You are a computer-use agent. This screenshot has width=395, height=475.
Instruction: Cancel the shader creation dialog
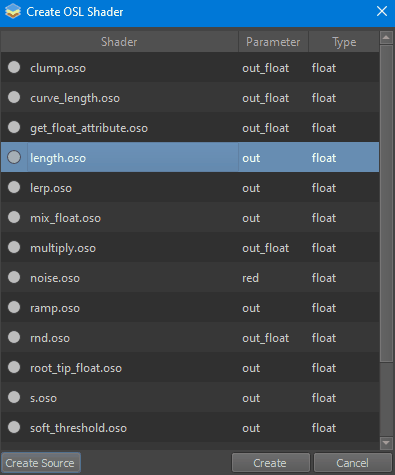352,463
